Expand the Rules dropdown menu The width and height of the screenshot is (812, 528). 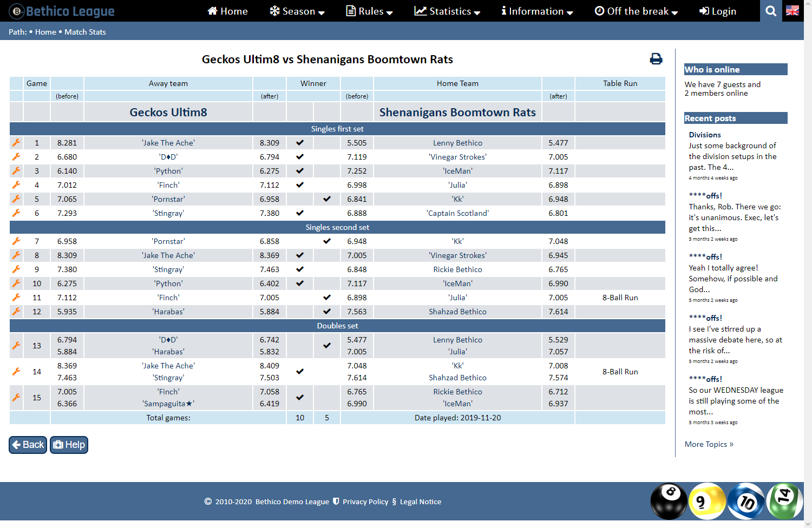click(370, 11)
